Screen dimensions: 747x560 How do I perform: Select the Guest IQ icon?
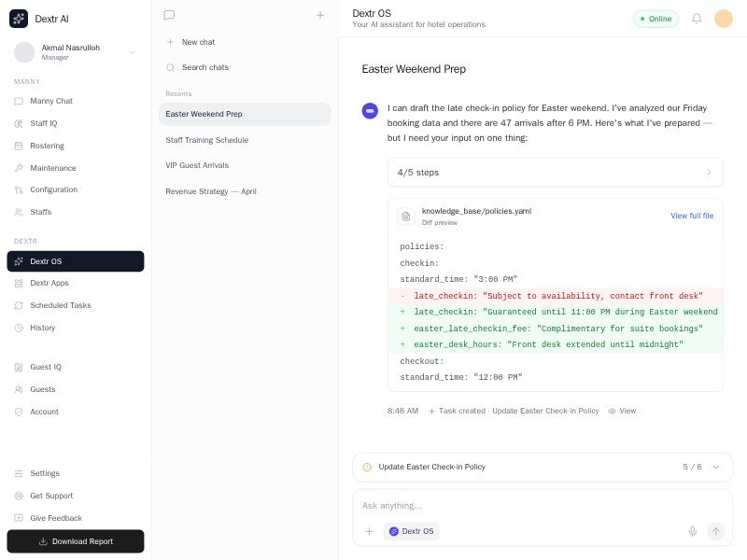point(19,367)
